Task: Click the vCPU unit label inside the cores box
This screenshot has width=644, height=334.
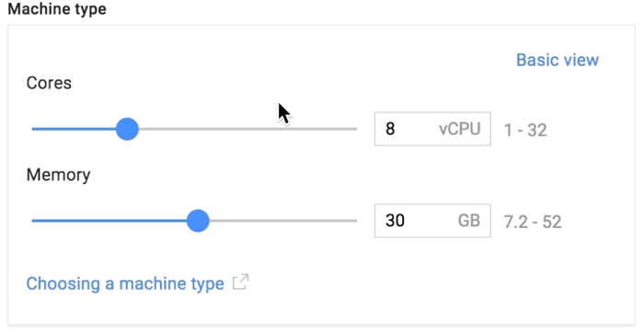Action: [460, 129]
